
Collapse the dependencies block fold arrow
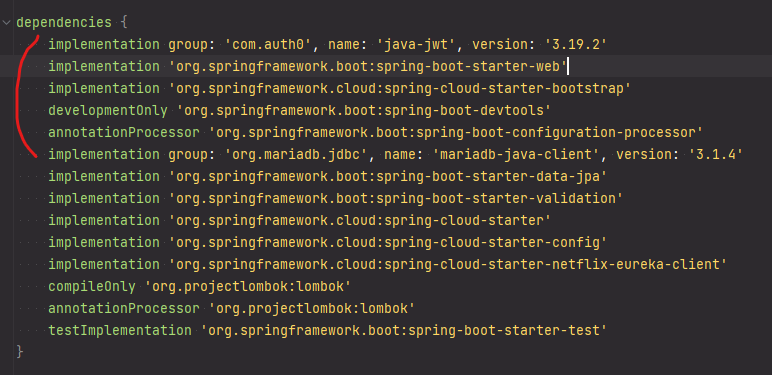click(6, 23)
